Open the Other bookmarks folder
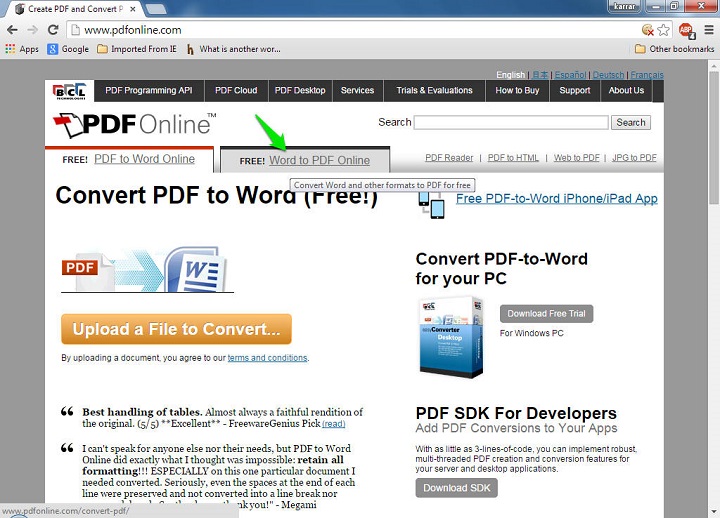720x518 pixels. [x=675, y=49]
